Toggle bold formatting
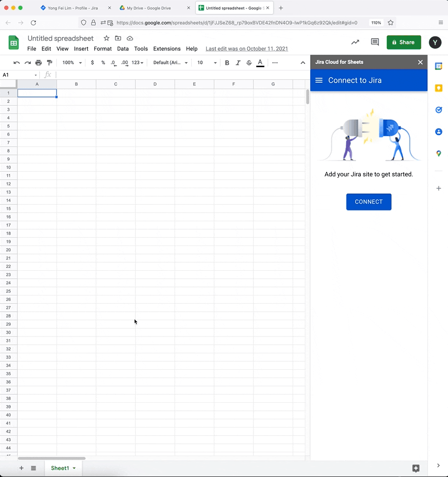The image size is (448, 477). [227, 63]
